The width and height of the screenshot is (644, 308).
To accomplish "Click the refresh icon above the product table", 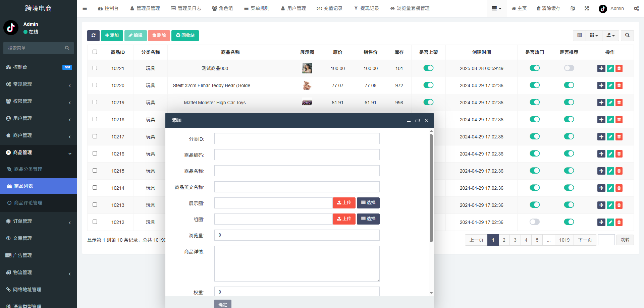I will pyautogui.click(x=93, y=36).
